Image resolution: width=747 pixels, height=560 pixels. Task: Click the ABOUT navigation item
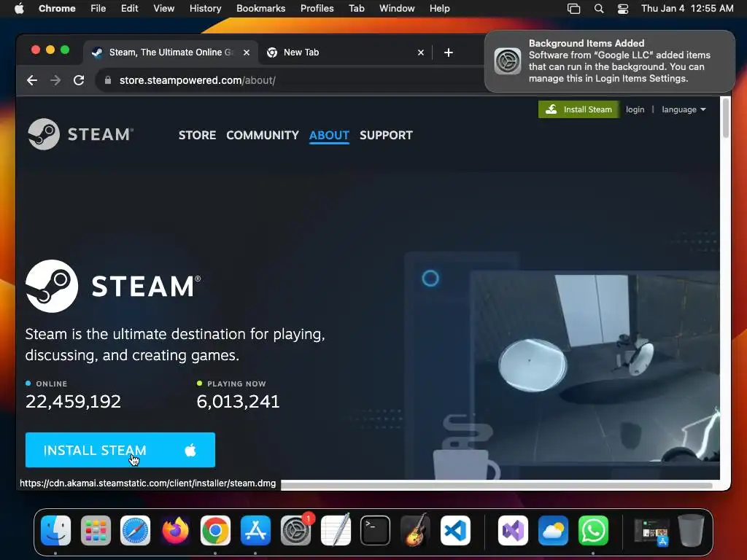[x=329, y=135]
